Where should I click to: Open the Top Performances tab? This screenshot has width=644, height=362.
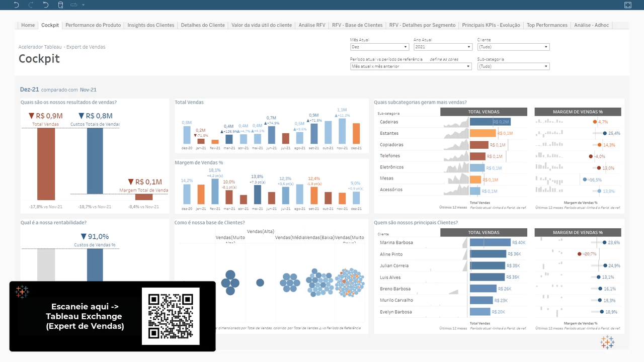point(547,25)
